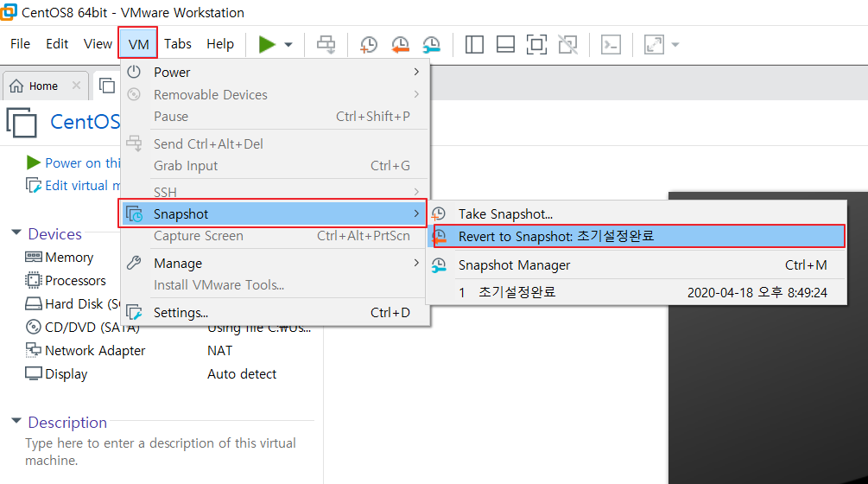Expand the Power submenu
The image size is (868, 484).
coord(275,72)
